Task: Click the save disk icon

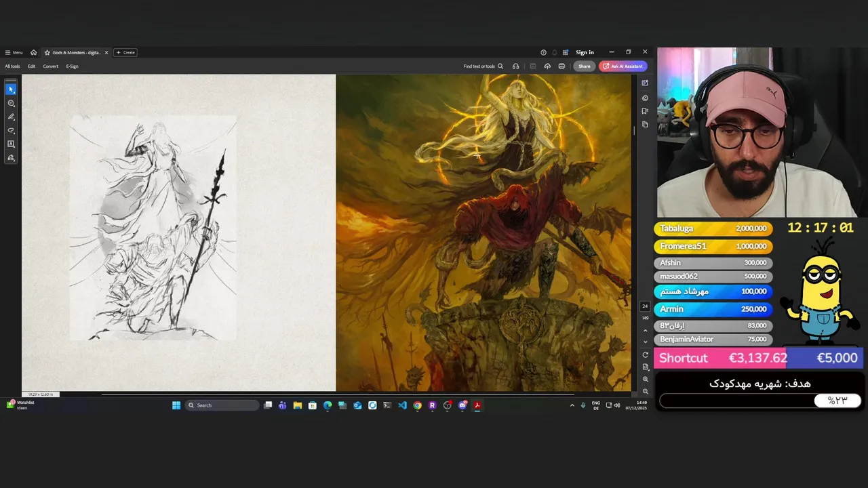Action: point(533,66)
